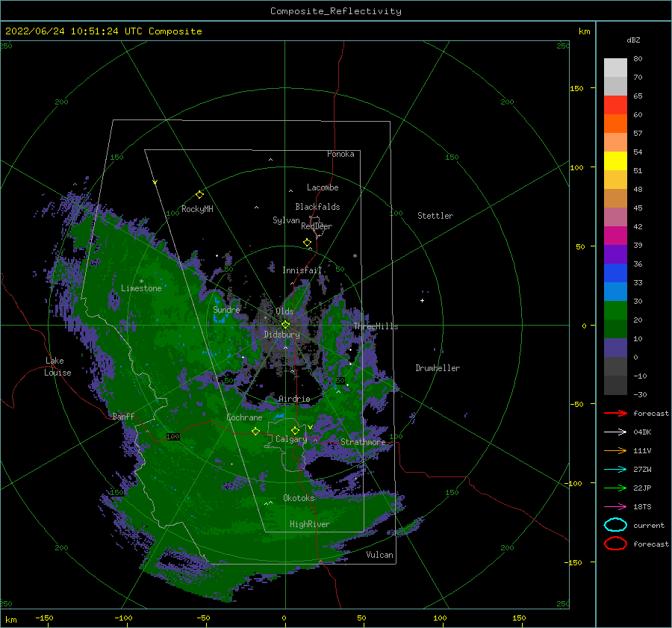The height and width of the screenshot is (628, 672).
Task: Select the light blue swatch between 33 and 30 dBZ
Action: point(615,291)
